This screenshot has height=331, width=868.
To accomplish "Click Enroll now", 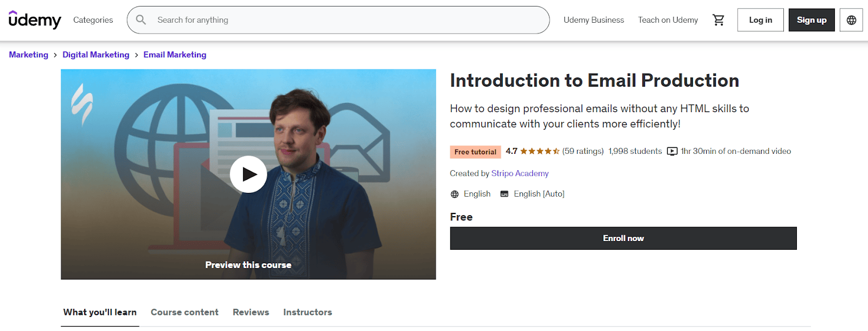I will (x=623, y=238).
